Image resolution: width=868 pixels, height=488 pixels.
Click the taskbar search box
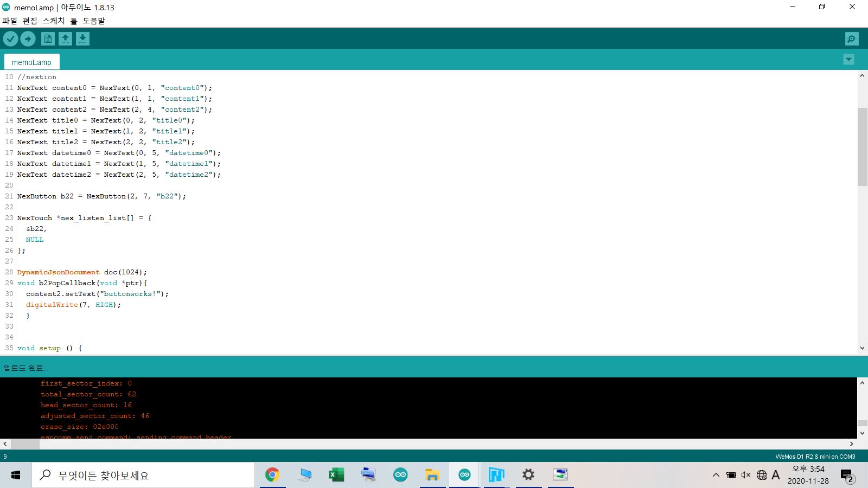click(143, 475)
